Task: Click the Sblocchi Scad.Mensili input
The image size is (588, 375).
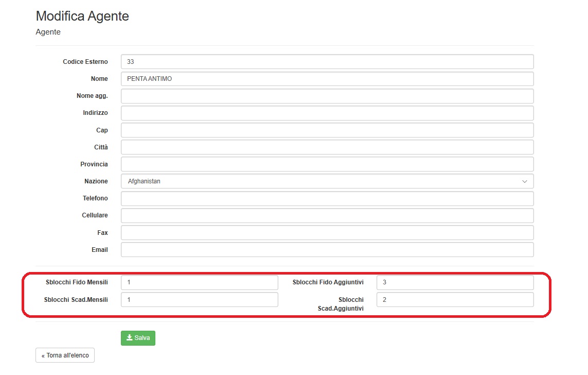Action: pos(199,300)
